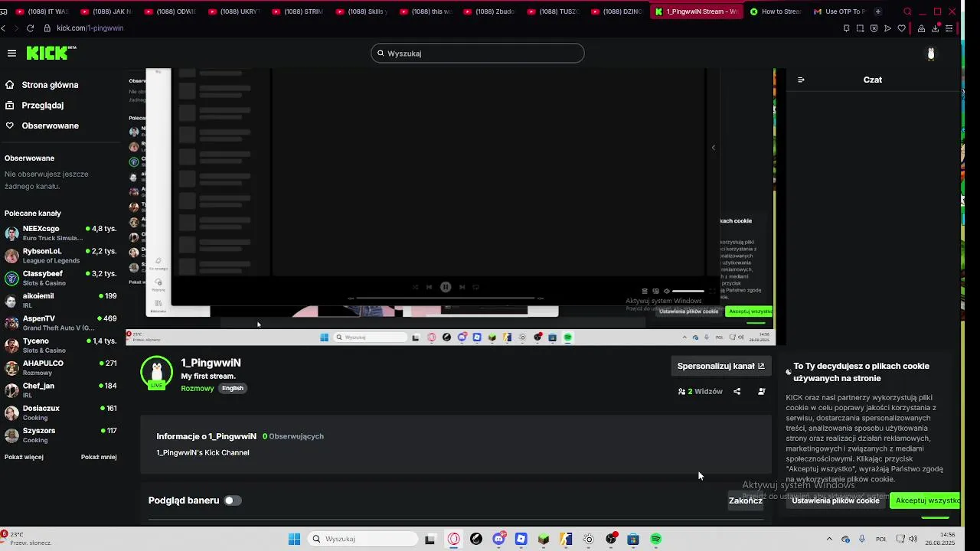Open recommended channel Tyceno
This screenshot has height=551, width=980.
[x=61, y=345]
